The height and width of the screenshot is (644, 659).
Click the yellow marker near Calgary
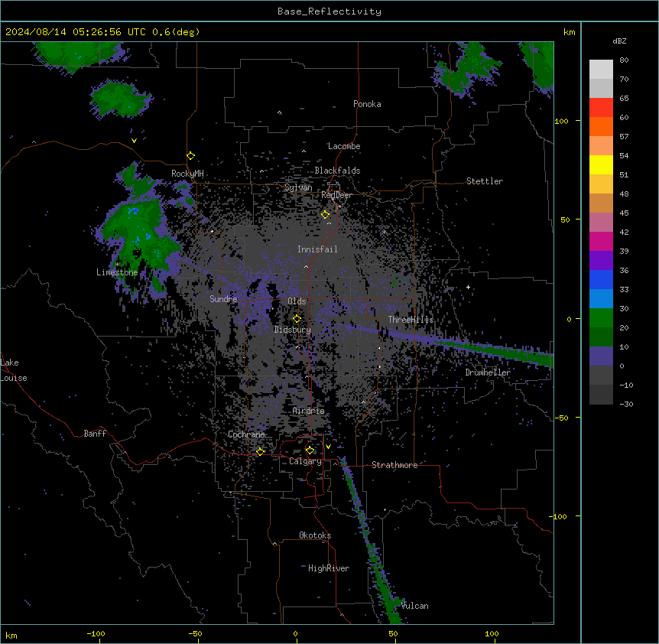pyautogui.click(x=310, y=450)
